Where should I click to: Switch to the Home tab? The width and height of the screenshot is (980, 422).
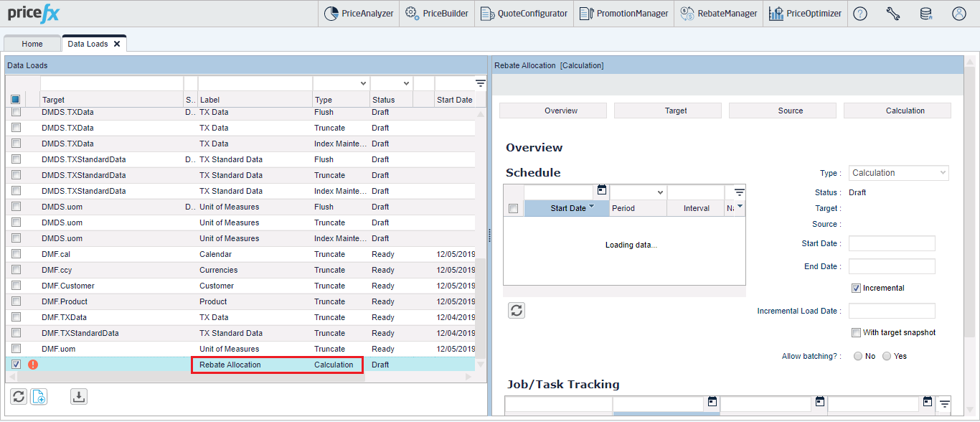pos(32,44)
